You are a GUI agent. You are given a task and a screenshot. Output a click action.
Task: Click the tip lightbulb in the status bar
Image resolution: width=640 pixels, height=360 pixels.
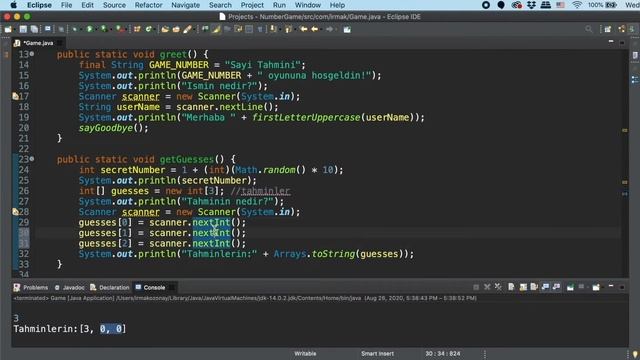pyautogui.click(x=635, y=354)
